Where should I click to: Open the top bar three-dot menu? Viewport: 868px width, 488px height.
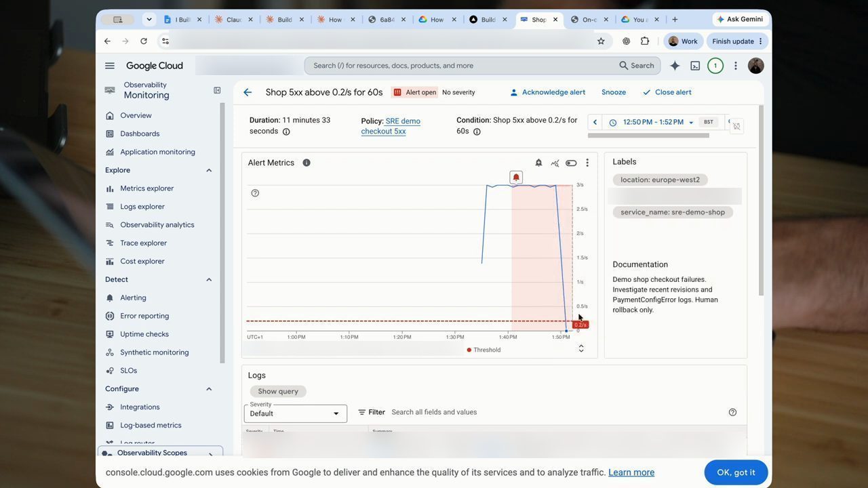(x=735, y=66)
